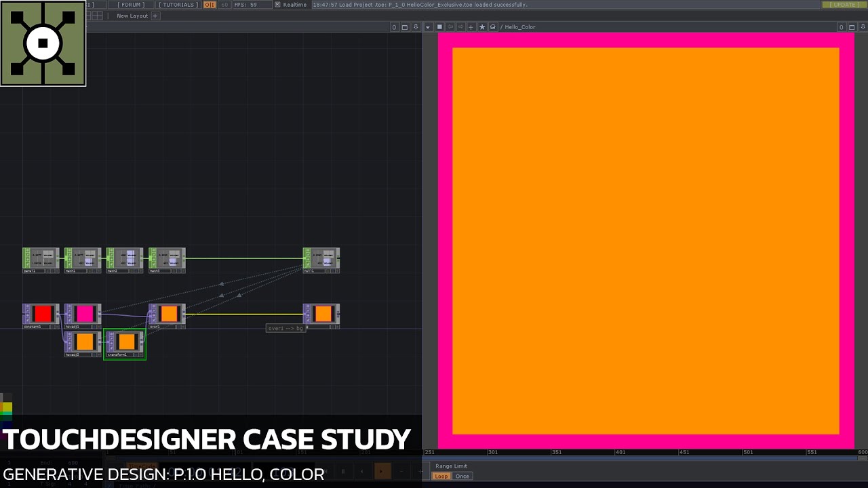Toggle the Realtime checkbox

[x=277, y=5]
